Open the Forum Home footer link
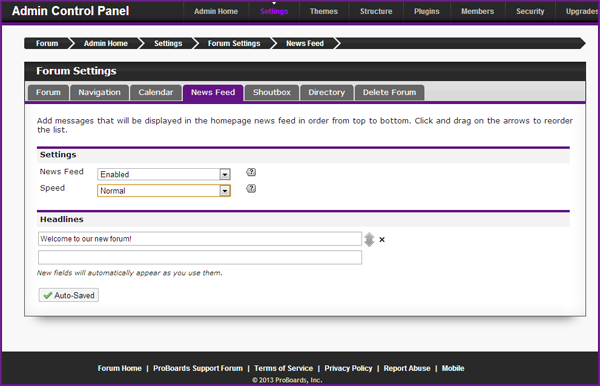Viewport: 600px width, 386px height. [119, 368]
